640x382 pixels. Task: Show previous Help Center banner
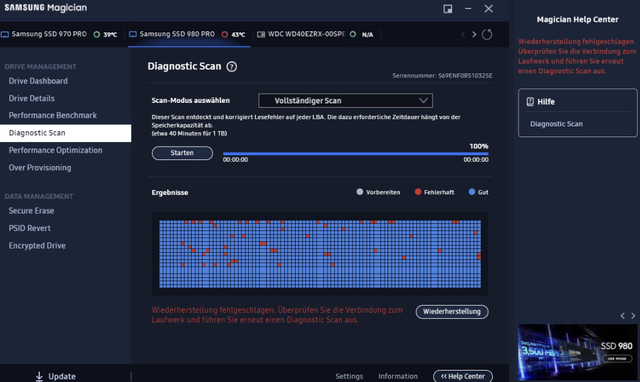pyautogui.click(x=622, y=315)
